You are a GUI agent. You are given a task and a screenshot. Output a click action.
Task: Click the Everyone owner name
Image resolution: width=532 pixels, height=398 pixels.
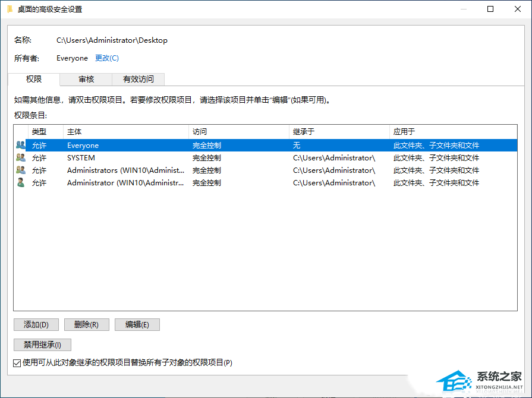[x=72, y=58]
